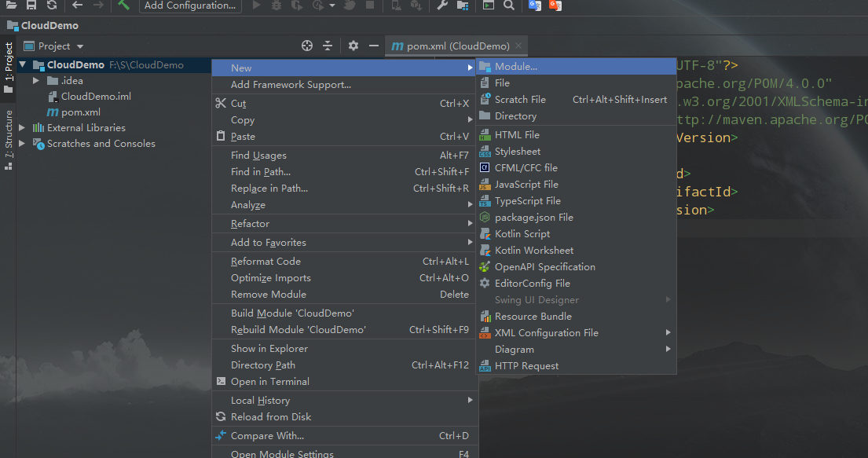Click the green Build hammer icon

[x=123, y=5]
